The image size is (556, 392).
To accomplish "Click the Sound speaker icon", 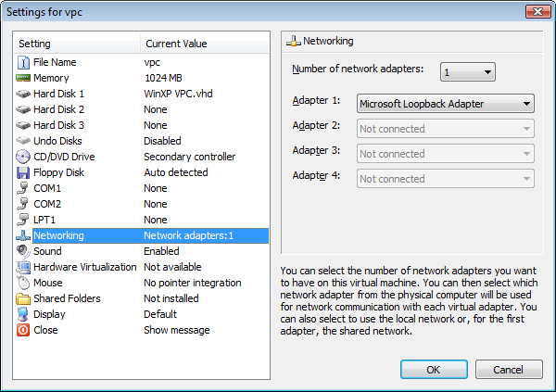I will tap(23, 251).
